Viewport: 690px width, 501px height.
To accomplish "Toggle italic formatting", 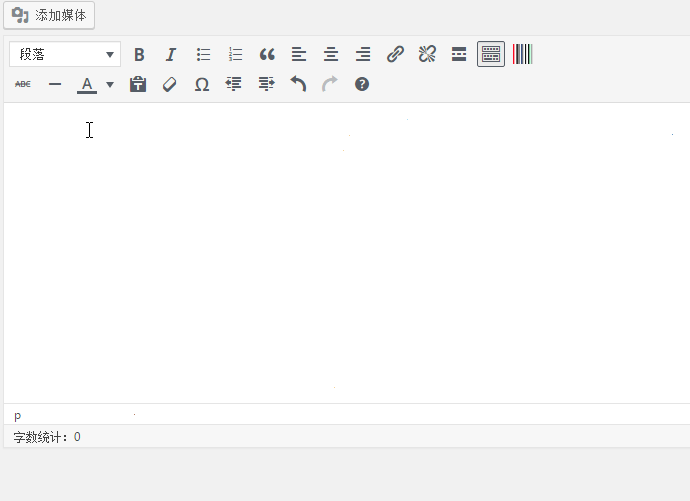I will pyautogui.click(x=171, y=54).
